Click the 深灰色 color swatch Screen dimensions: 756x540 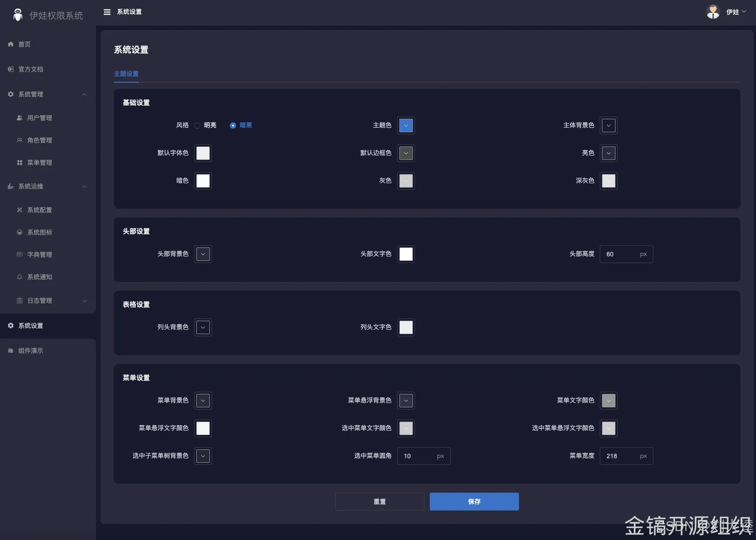pos(609,181)
